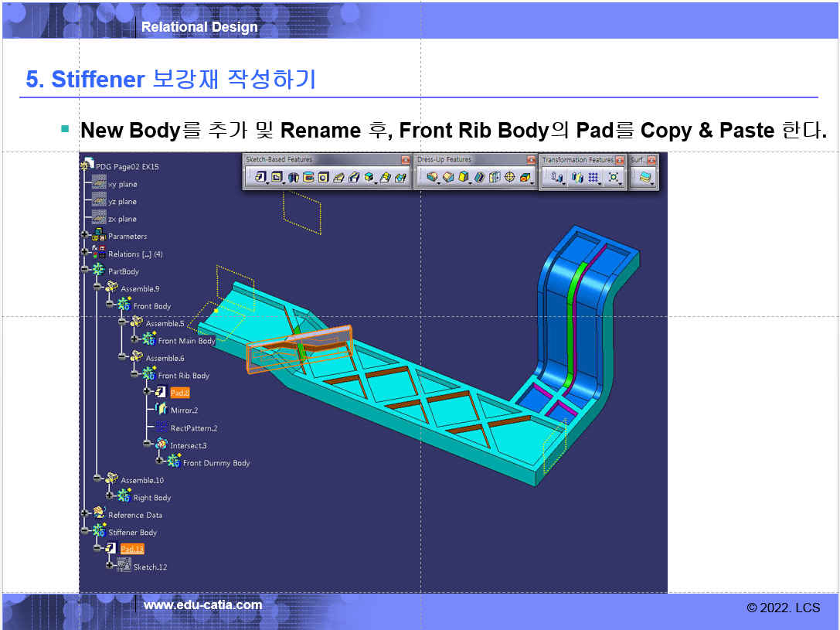Open the Rectangular Pattern tool
Screen dimensions: 840x630
pos(593,177)
